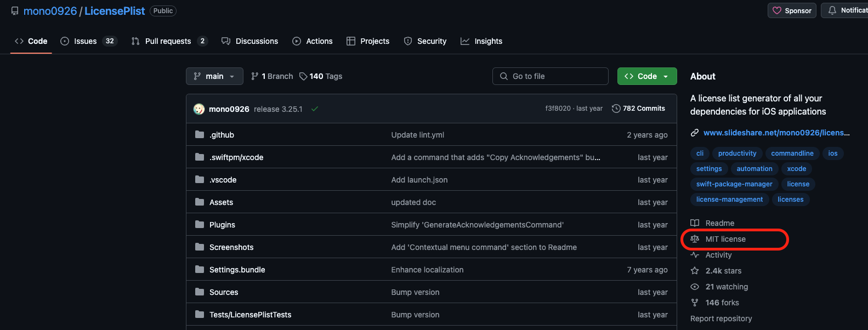Click the folder icon next to Sources
The height and width of the screenshot is (330, 868).
(200, 292)
